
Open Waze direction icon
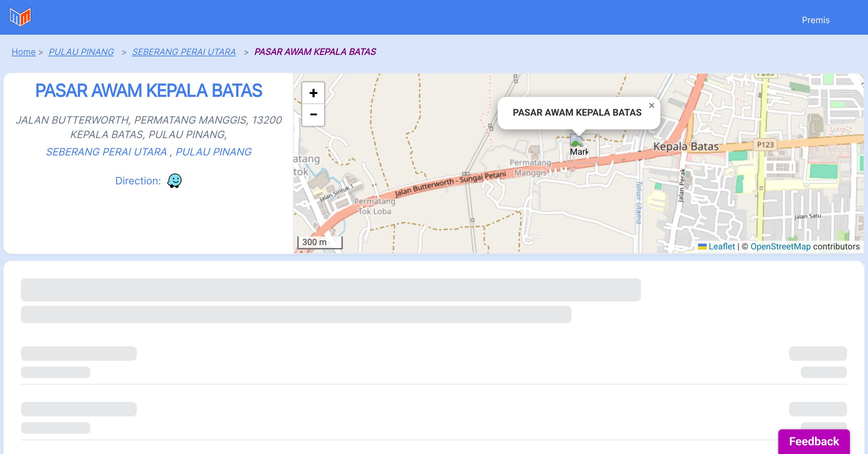(174, 180)
